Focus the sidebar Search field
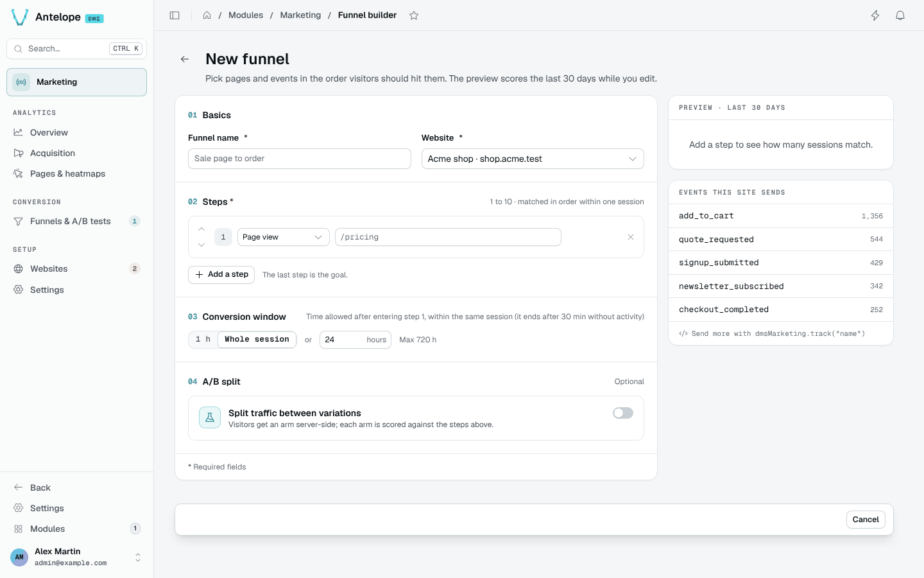924x578 pixels. [77, 49]
